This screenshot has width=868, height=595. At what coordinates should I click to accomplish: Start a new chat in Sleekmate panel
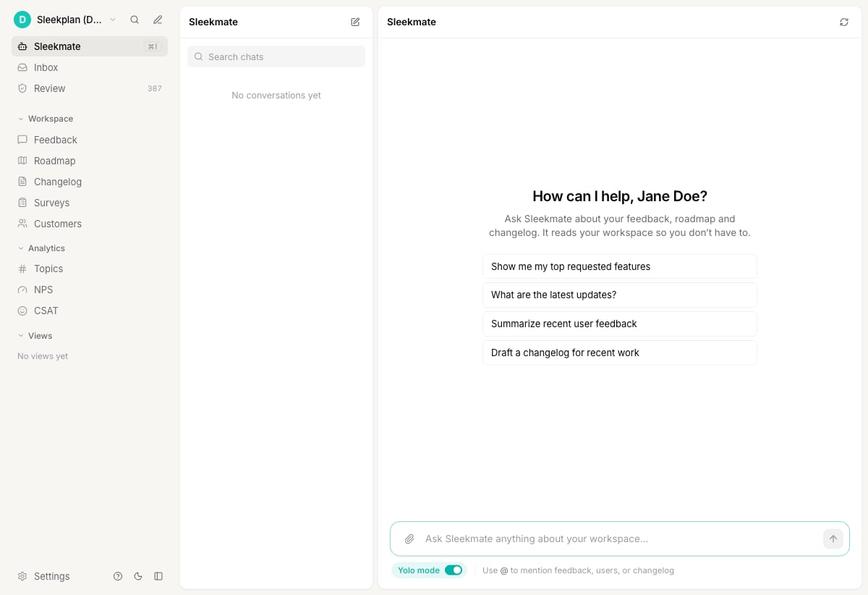(355, 22)
